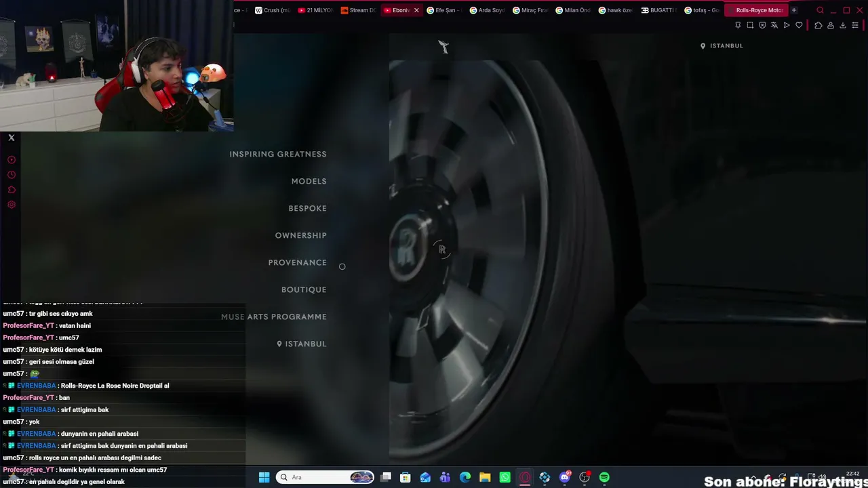This screenshot has height=488, width=868.
Task: Open Microsoft Store from the taskbar
Action: click(x=406, y=477)
